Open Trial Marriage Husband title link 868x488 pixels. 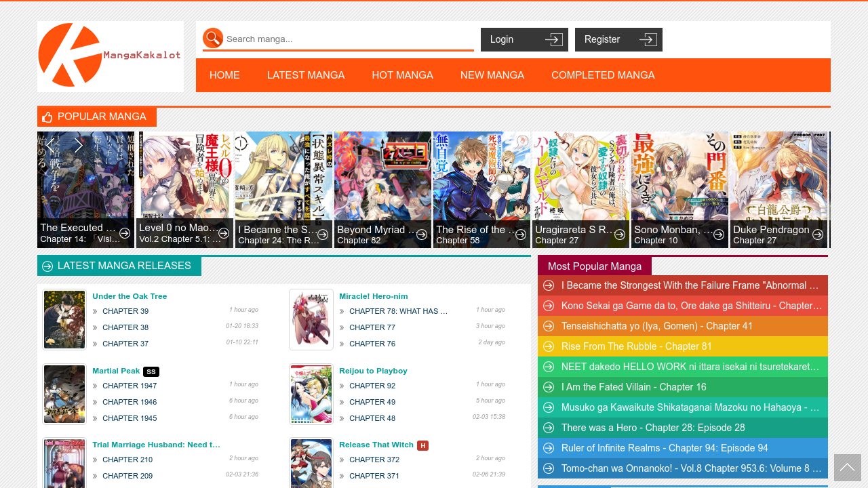pos(156,445)
